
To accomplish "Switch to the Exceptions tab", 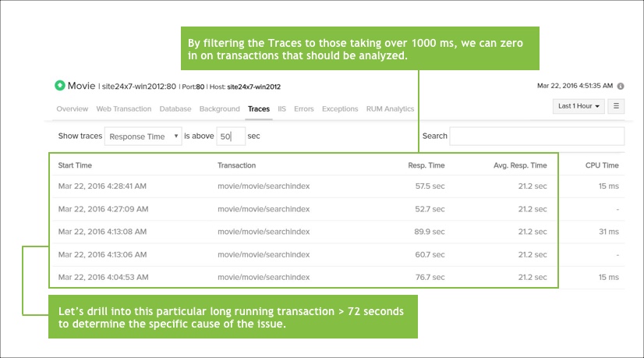I will click(340, 109).
